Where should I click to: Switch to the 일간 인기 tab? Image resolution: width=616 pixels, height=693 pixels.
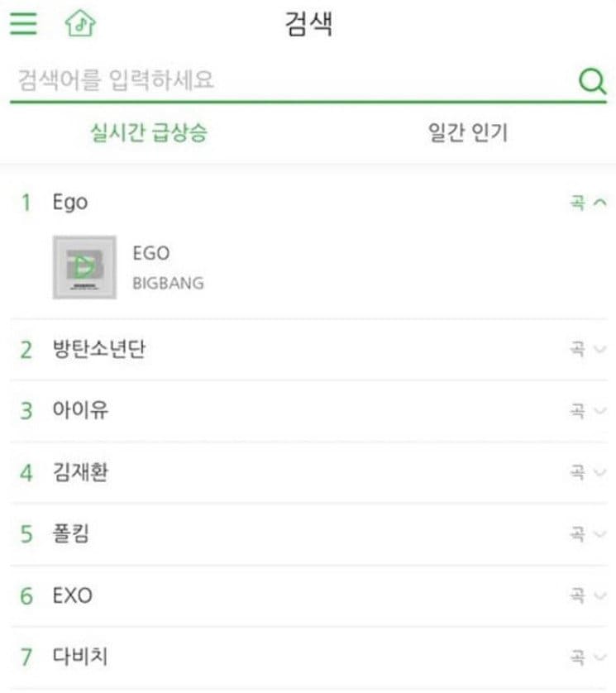[x=467, y=132]
